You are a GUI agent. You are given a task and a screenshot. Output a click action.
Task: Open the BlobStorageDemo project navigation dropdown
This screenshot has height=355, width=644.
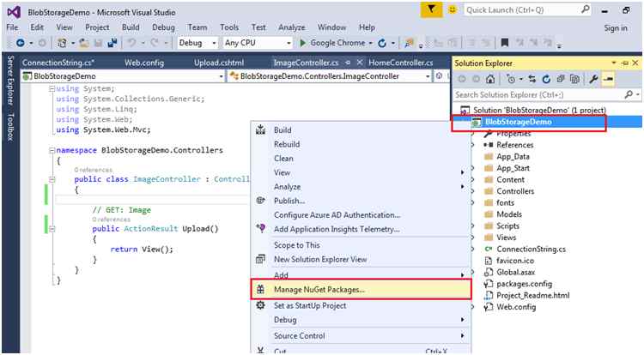click(221, 76)
